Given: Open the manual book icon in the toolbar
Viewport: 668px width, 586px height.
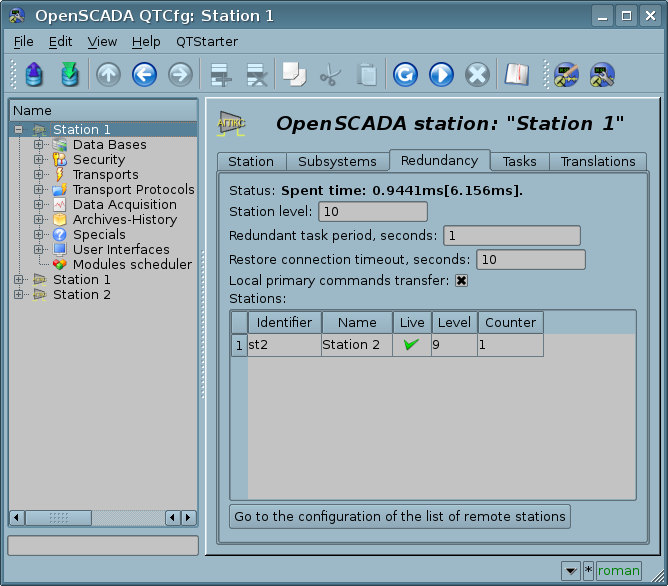Looking at the screenshot, I should [516, 75].
